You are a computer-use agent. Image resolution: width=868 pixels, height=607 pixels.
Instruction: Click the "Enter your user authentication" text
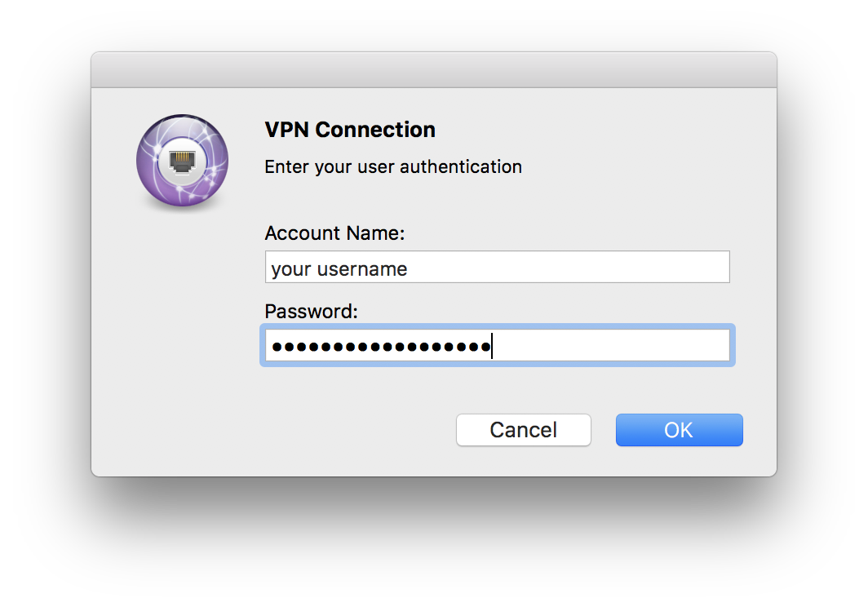[x=393, y=167]
